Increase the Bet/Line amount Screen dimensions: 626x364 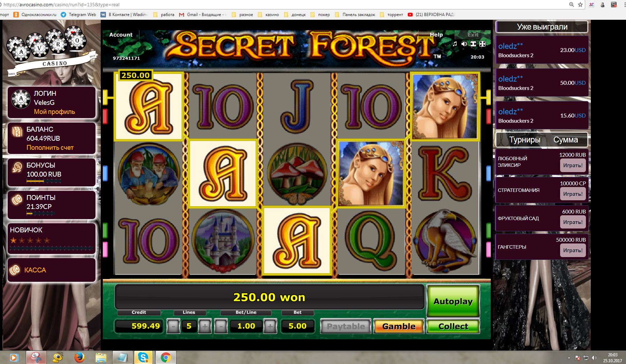[270, 326]
